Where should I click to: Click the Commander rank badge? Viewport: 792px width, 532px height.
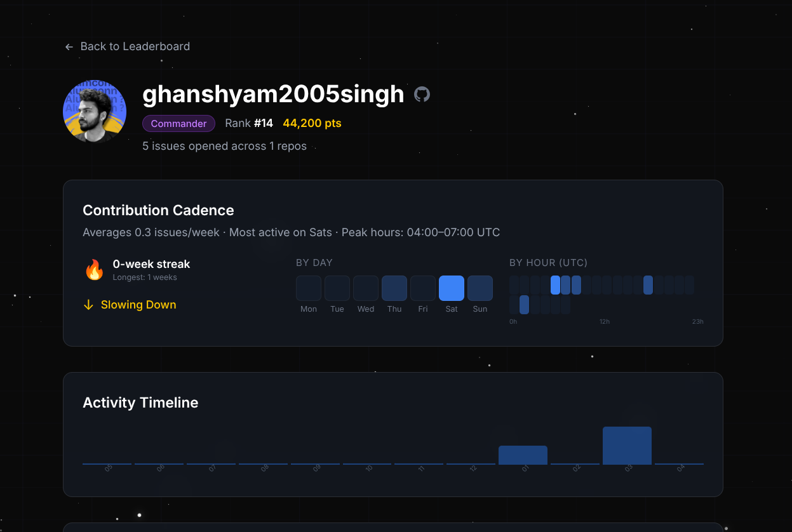[x=178, y=123]
